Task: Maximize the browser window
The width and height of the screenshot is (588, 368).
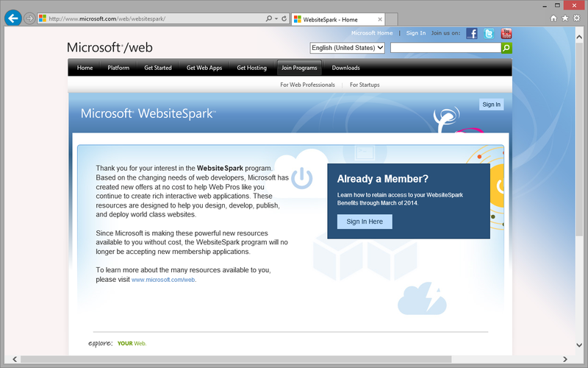Action: [x=557, y=5]
